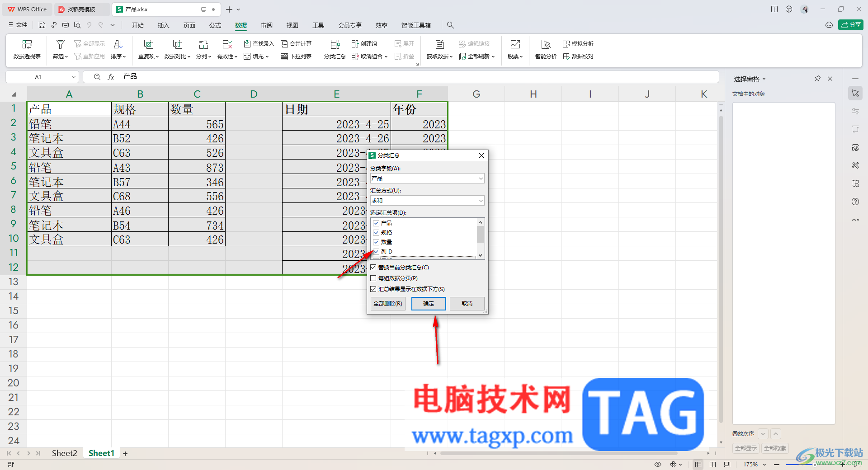The image size is (868, 470).
Task: Click the 下拉列表 dropdown list tool
Action: (x=296, y=56)
